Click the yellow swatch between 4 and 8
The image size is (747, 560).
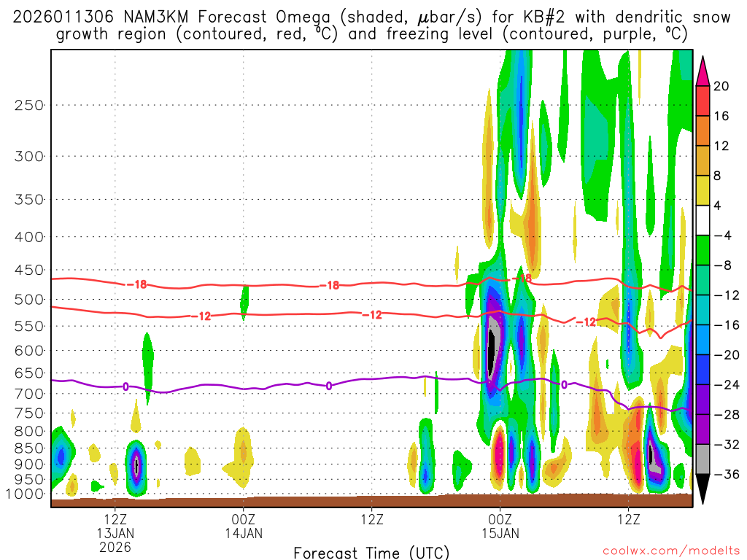[x=703, y=190]
